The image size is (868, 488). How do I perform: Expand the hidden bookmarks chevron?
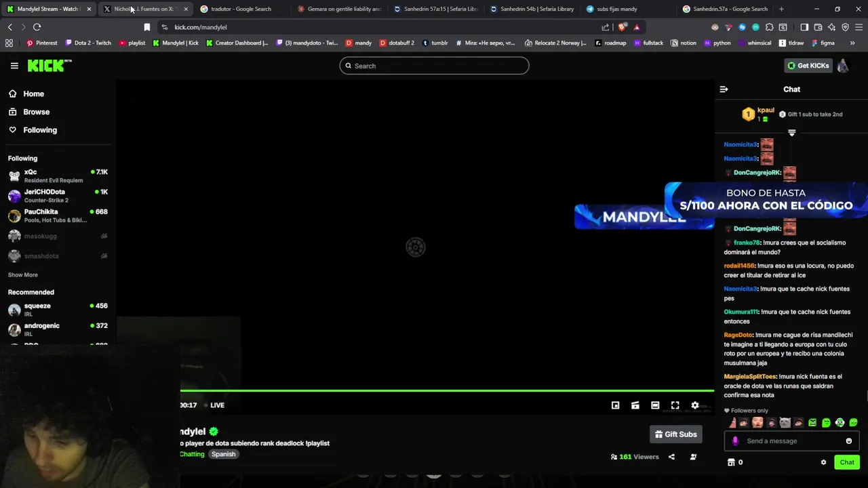[x=852, y=43]
